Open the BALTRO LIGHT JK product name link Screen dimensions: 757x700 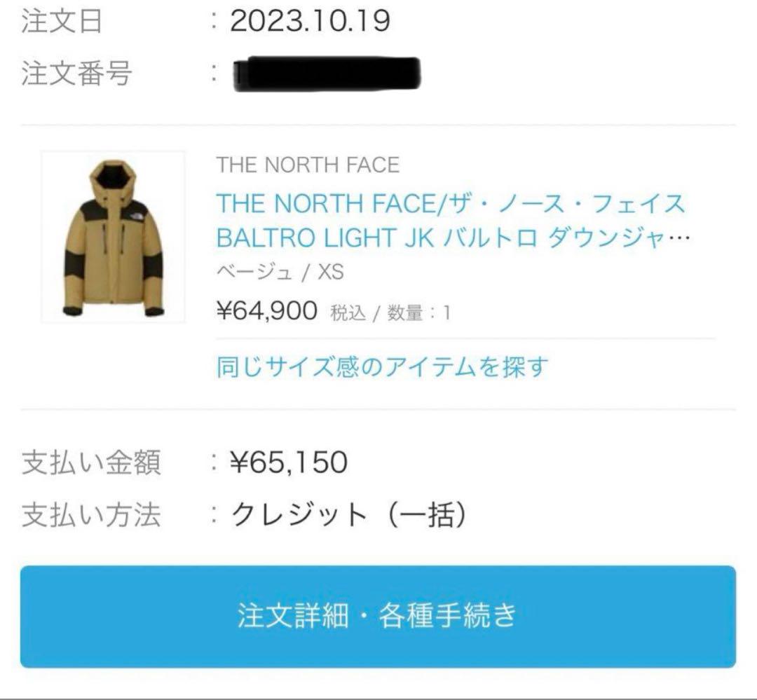[453, 220]
